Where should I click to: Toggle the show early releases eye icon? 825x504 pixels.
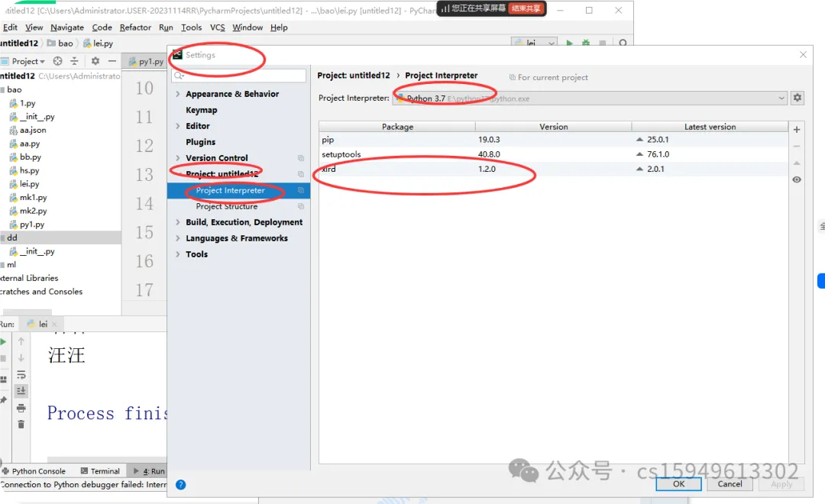797,180
